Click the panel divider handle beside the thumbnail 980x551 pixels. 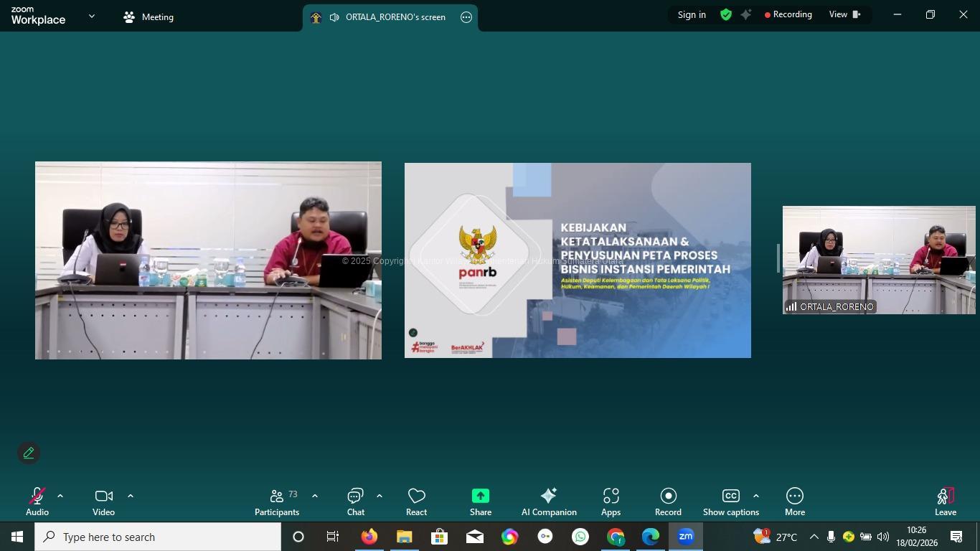[778, 258]
